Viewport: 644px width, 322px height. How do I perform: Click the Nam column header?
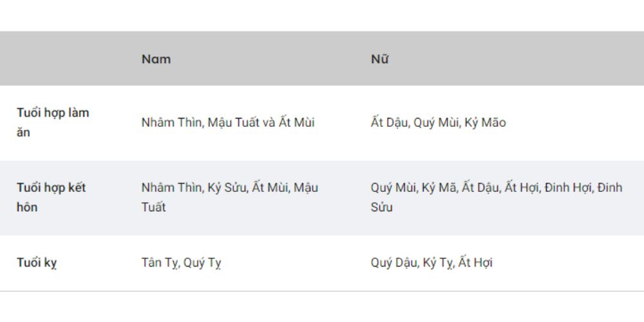tap(156, 59)
